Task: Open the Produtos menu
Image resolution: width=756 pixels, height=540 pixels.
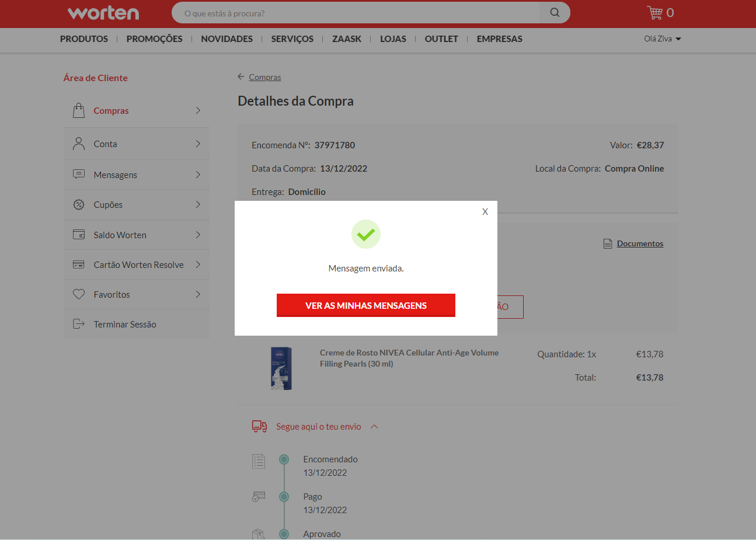Action: click(84, 39)
